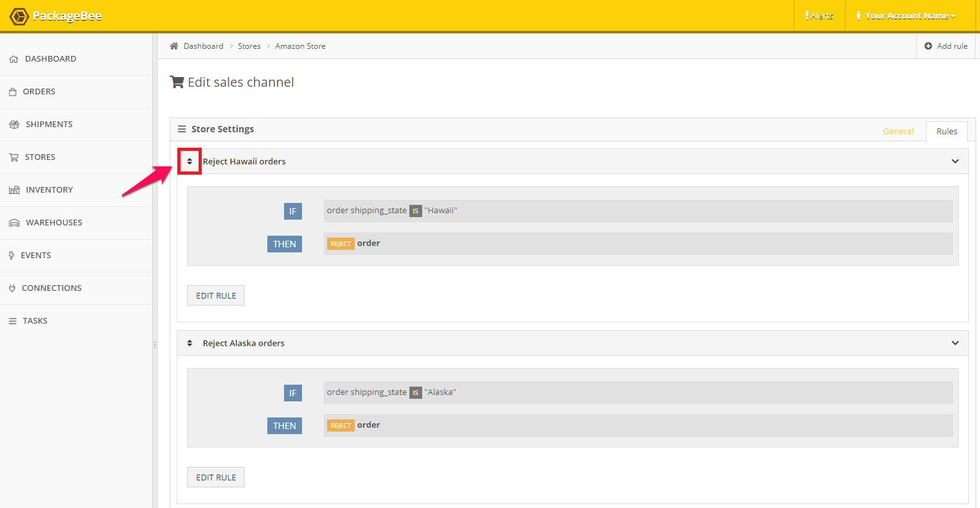Click the Store Settings hamburger icon
Screen dimensions: 980x508
(x=182, y=129)
